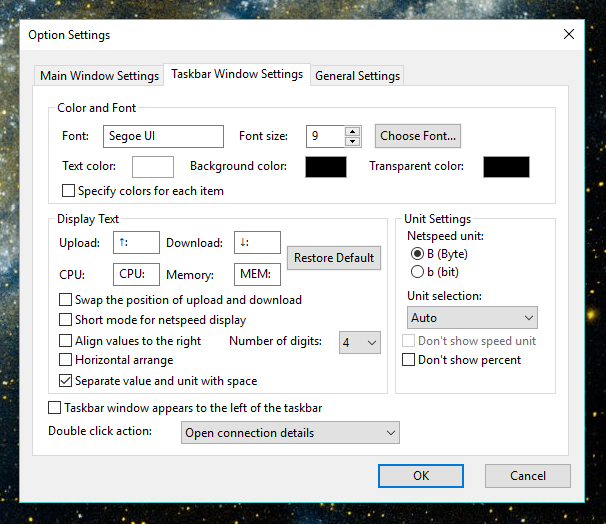Enable Specify colors for each item
The image size is (606, 524).
68,191
